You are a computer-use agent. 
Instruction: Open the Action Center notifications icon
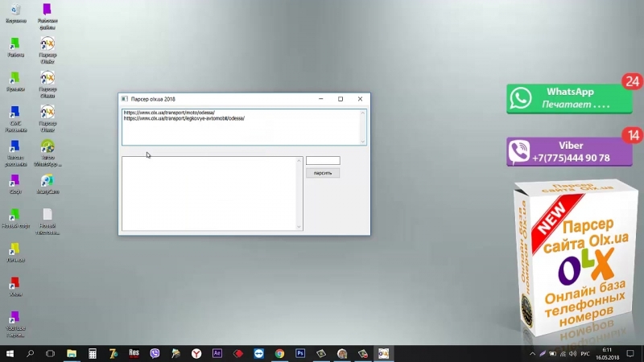click(x=630, y=353)
